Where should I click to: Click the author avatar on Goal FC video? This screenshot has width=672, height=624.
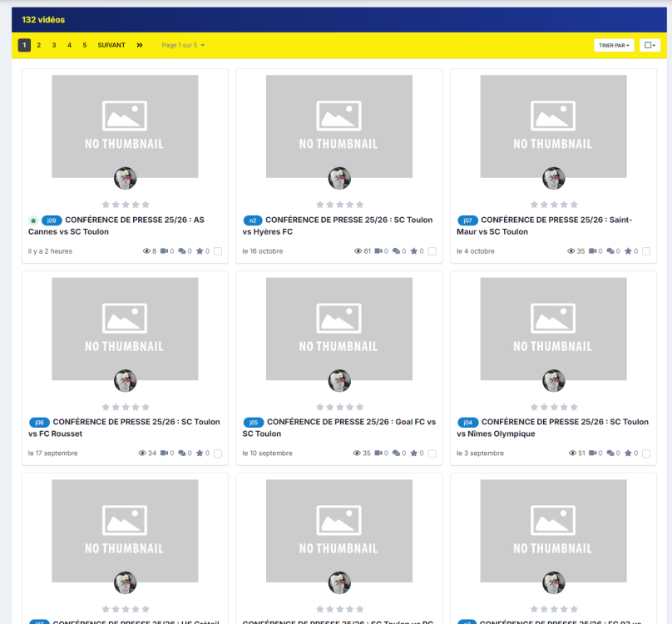(x=339, y=380)
